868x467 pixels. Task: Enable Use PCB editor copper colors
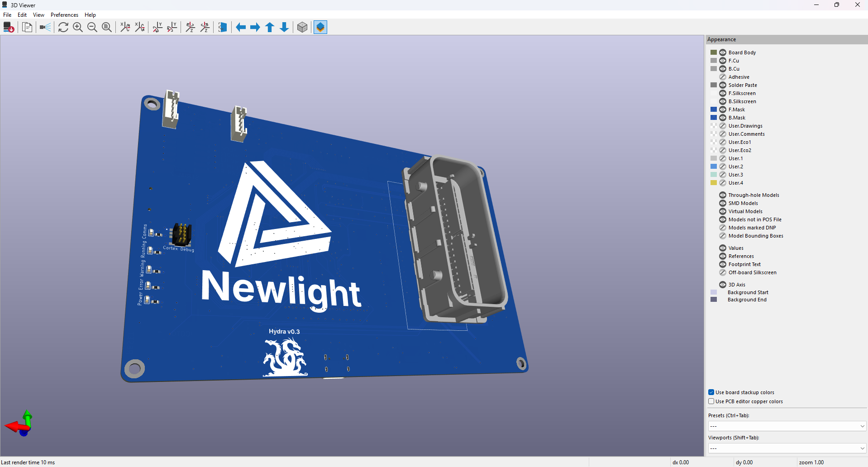pyautogui.click(x=711, y=401)
